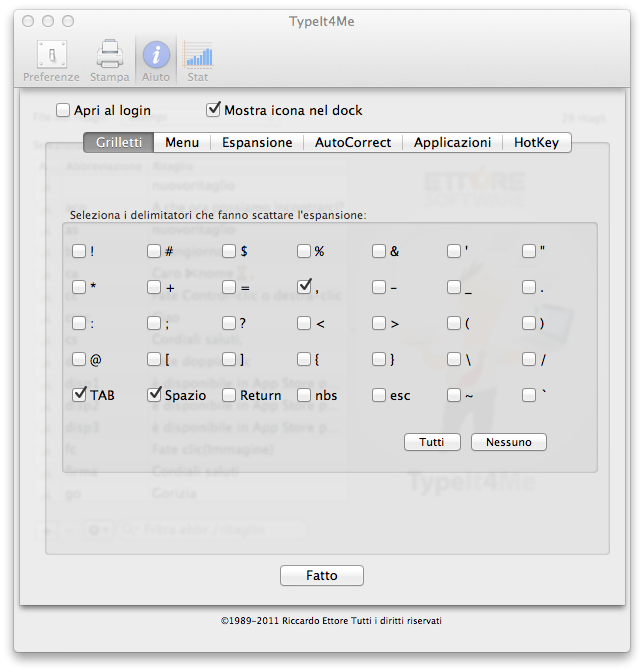Enable the & delimiter
The image size is (644, 672).
pyautogui.click(x=379, y=251)
